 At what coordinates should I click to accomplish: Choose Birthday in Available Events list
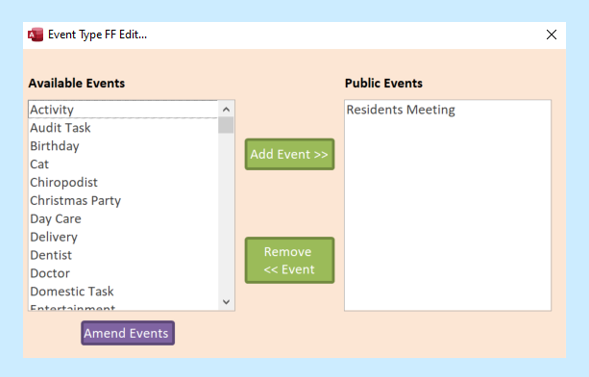pyautogui.click(x=123, y=146)
